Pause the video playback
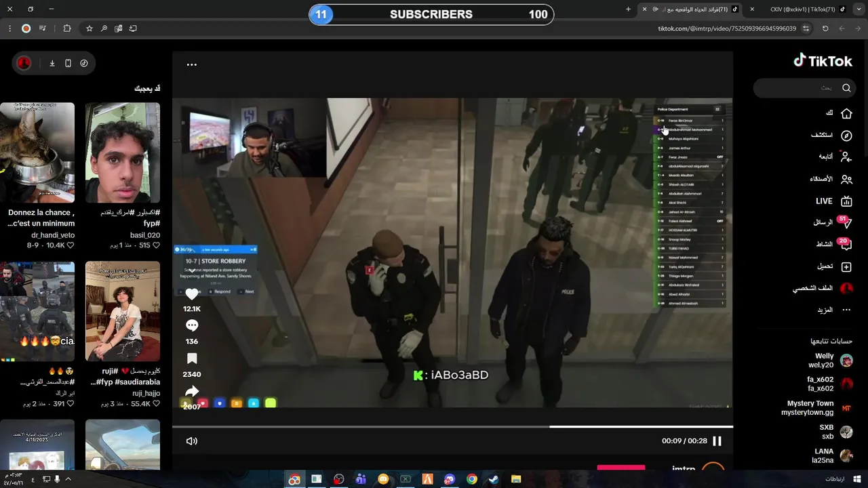868x488 pixels. point(717,441)
